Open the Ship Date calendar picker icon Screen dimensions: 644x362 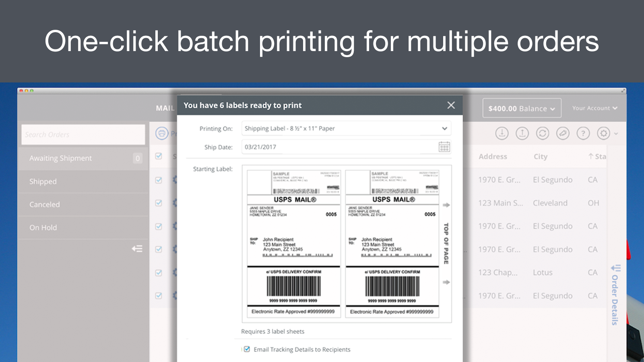(x=444, y=147)
